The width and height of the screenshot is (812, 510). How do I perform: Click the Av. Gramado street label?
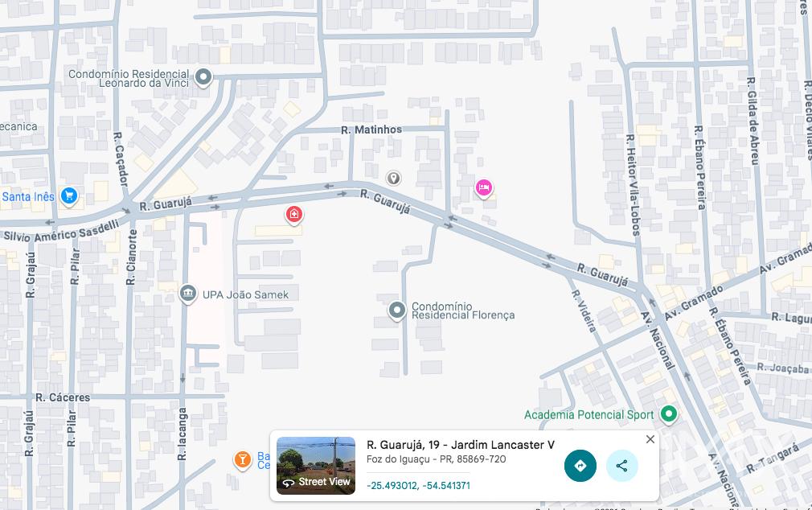pyautogui.click(x=691, y=302)
